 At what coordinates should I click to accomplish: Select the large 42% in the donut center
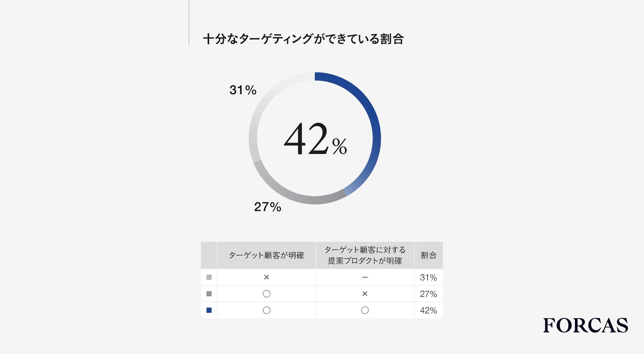[x=315, y=139]
